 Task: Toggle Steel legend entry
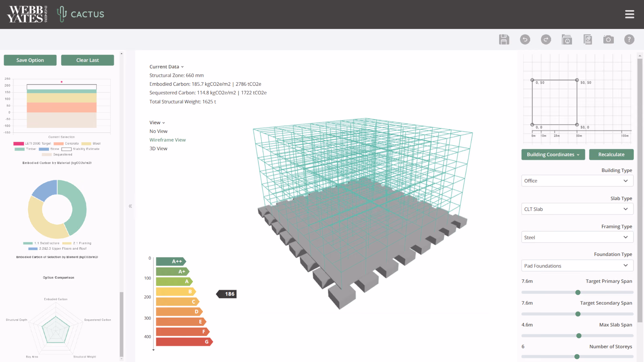[91, 143]
